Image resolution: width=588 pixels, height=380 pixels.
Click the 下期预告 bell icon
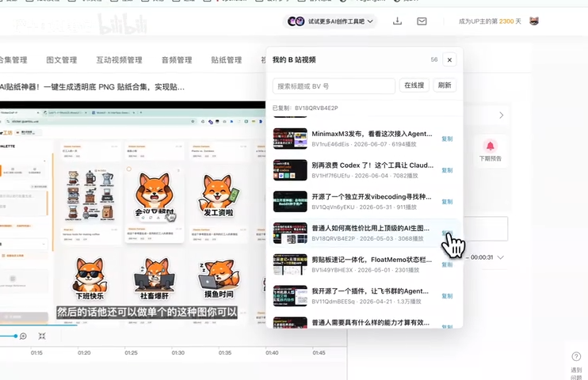coord(490,146)
